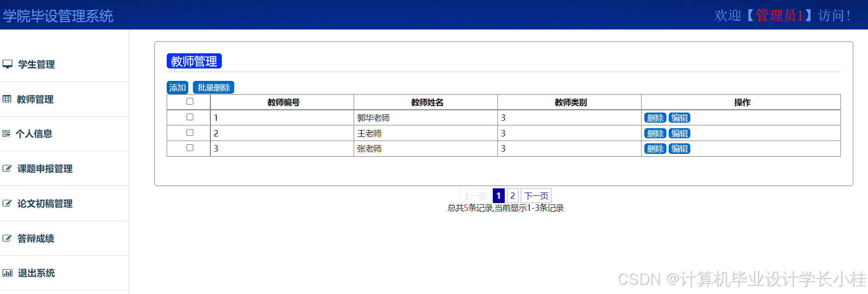868x294 pixels.
Task: Click the edit icon beside 课题申报管理
Action: click(x=7, y=169)
